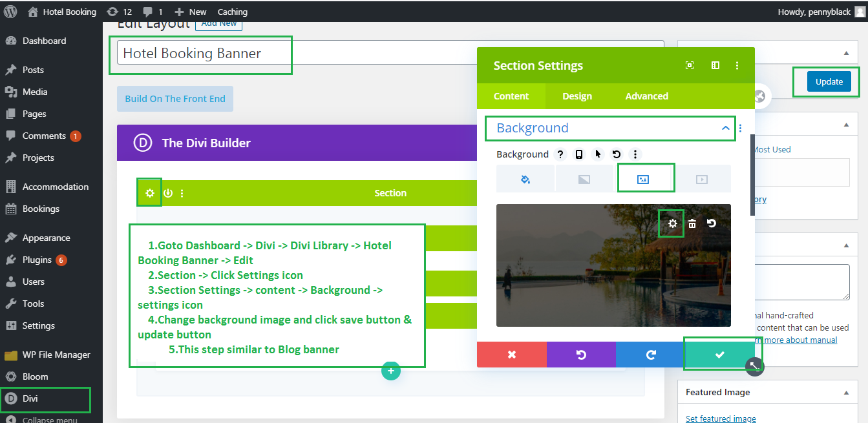Open the Most Used categories tab
Image resolution: width=868 pixels, height=423 pixels.
772,149
